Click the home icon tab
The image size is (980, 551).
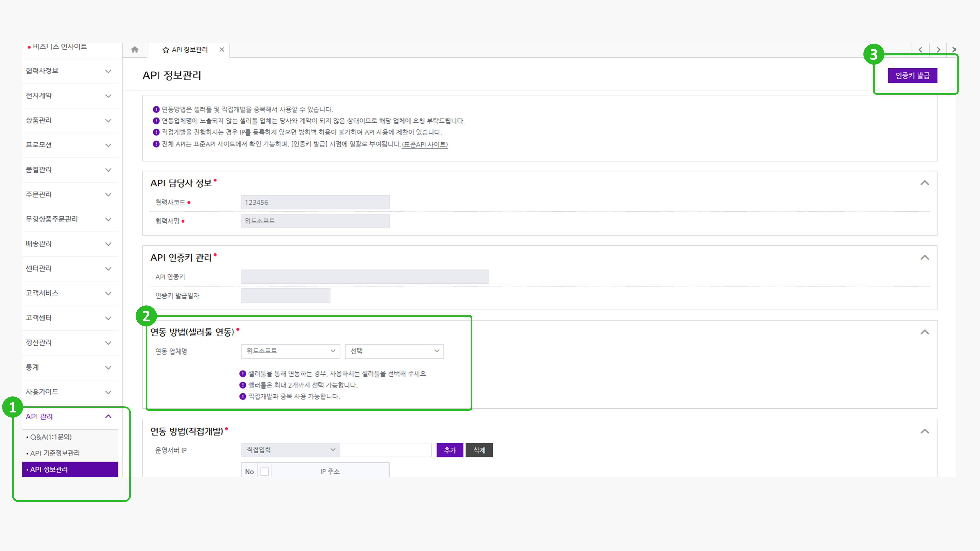pos(135,49)
